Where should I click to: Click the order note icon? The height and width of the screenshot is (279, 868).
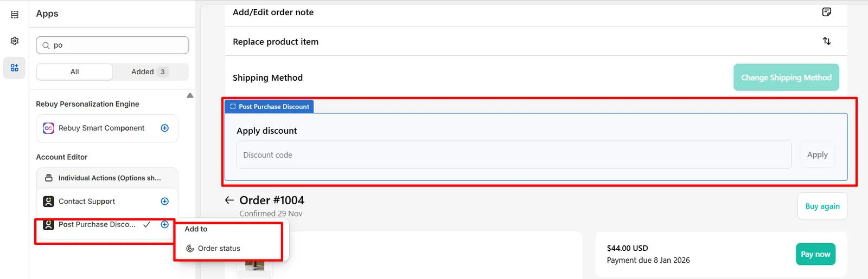[x=827, y=12]
